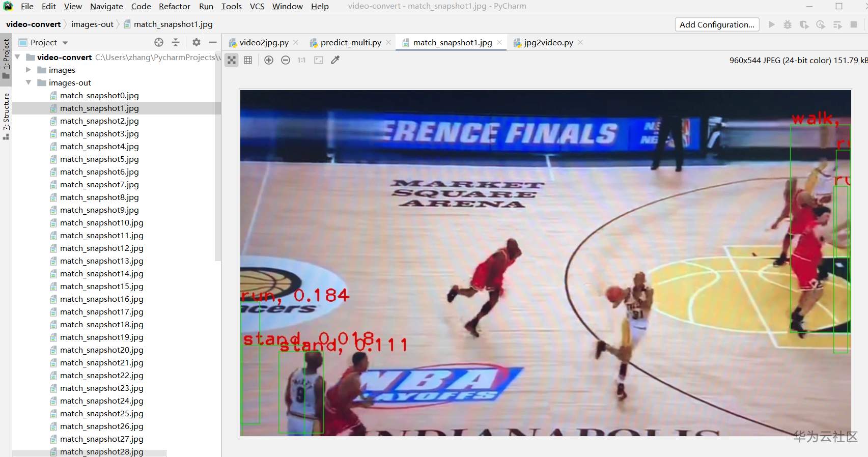Image resolution: width=868 pixels, height=457 pixels.
Task: Collapse the images-out folder
Action: click(29, 82)
